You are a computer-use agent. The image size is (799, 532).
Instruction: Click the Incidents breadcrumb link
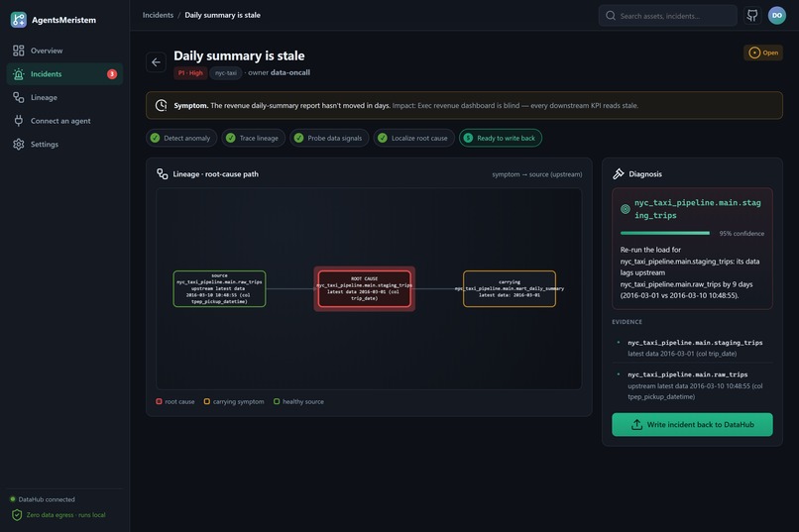point(158,15)
